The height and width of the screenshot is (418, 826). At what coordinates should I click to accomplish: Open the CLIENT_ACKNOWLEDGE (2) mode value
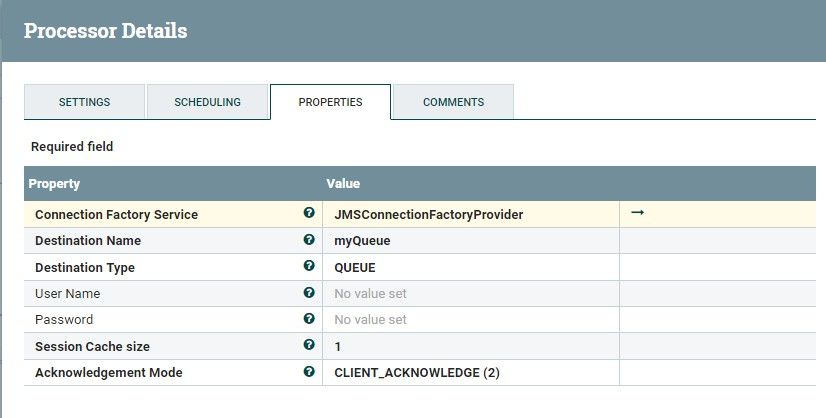point(470,372)
